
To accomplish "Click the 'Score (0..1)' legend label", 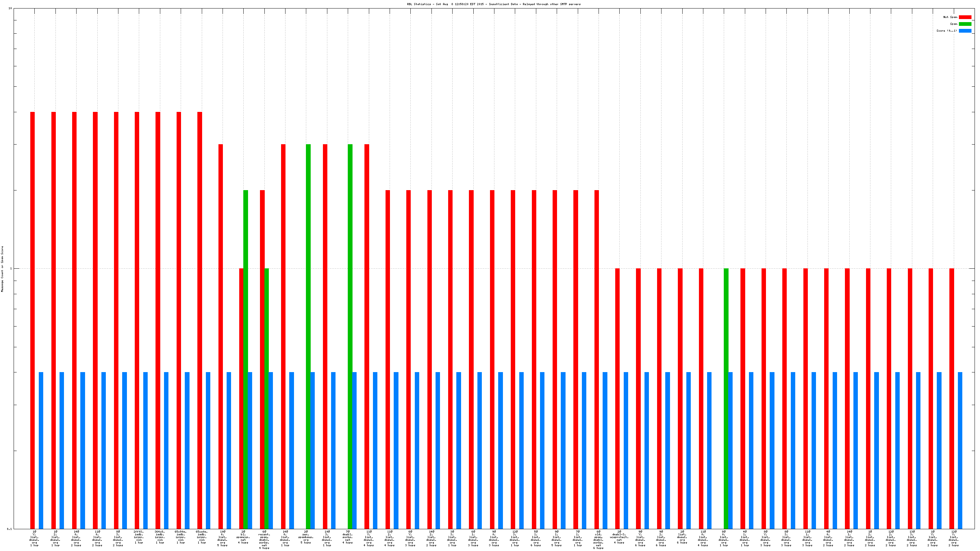I will (x=947, y=31).
